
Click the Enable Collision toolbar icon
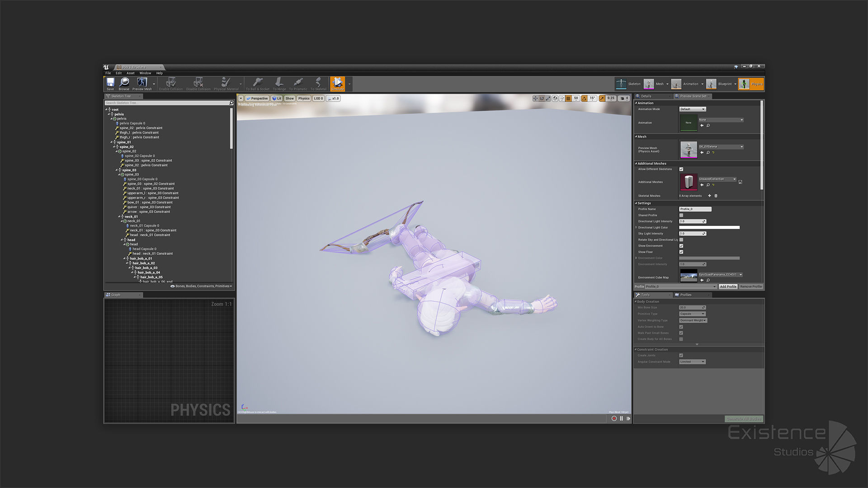[x=171, y=83]
